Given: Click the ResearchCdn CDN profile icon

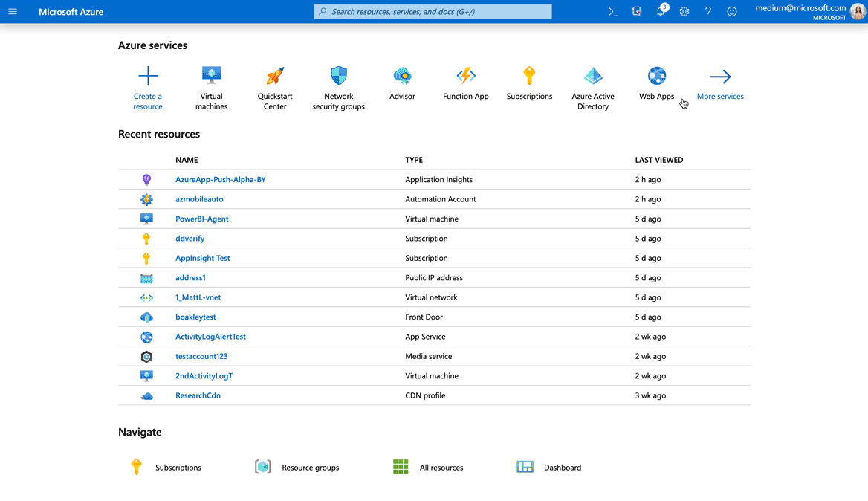Looking at the screenshot, I should [146, 395].
